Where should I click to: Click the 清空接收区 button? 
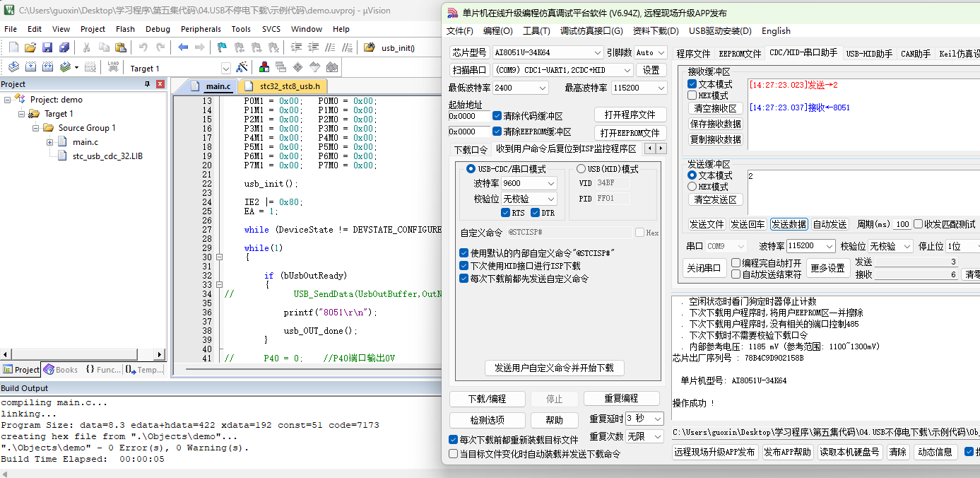(x=716, y=109)
